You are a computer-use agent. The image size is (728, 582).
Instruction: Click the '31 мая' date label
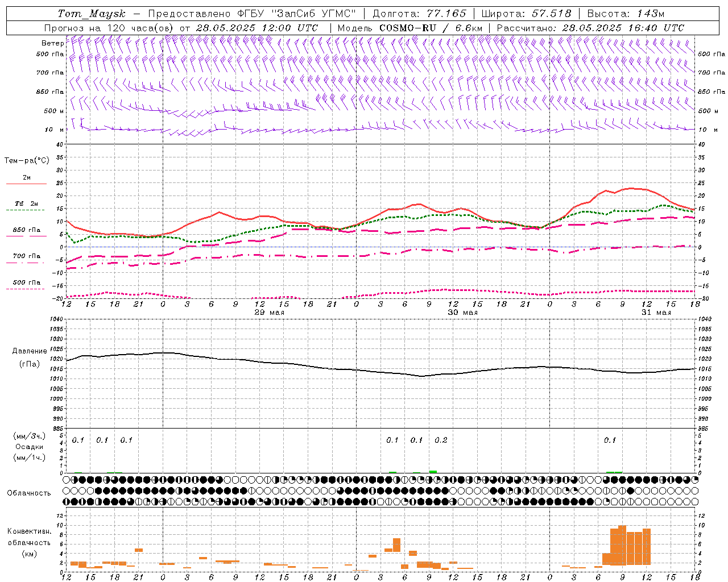pos(656,313)
